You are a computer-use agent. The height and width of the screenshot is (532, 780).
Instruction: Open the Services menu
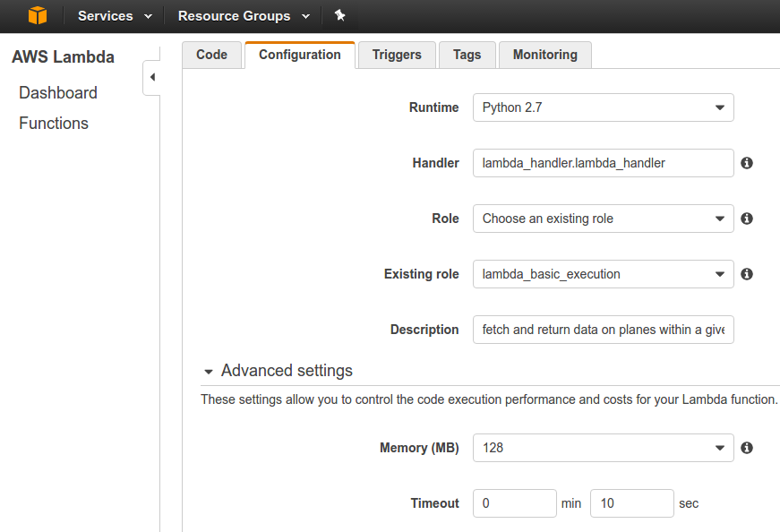click(x=115, y=16)
